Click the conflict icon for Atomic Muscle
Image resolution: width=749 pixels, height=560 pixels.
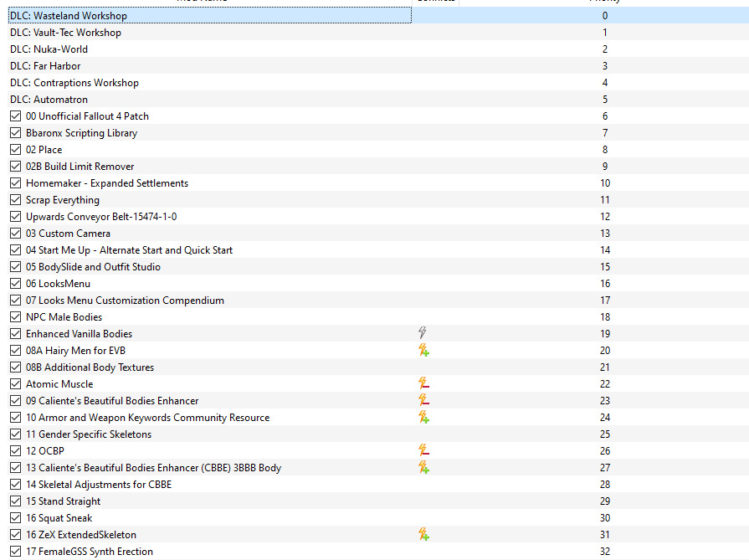click(423, 383)
